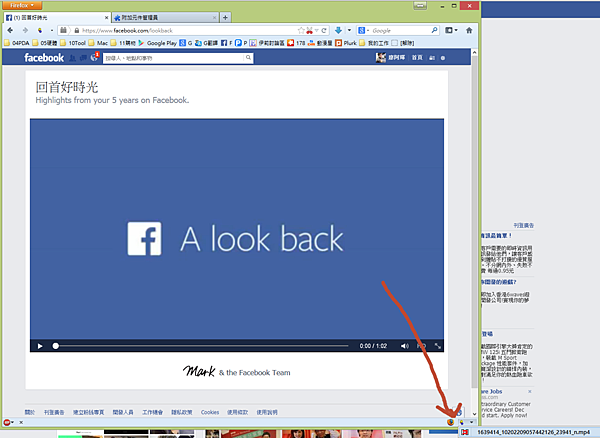
Task: Open Facebook notifications globe icon
Action: pos(94,58)
